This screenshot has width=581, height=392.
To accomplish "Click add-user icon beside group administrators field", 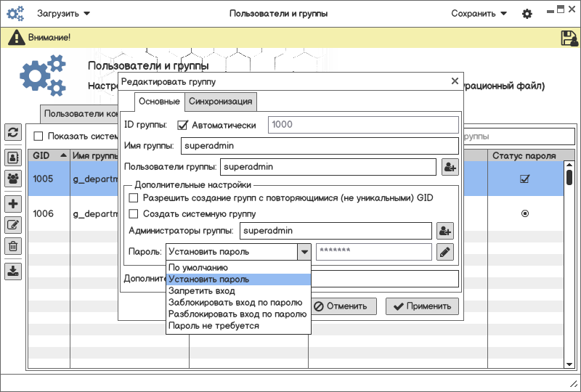I will point(444,231).
